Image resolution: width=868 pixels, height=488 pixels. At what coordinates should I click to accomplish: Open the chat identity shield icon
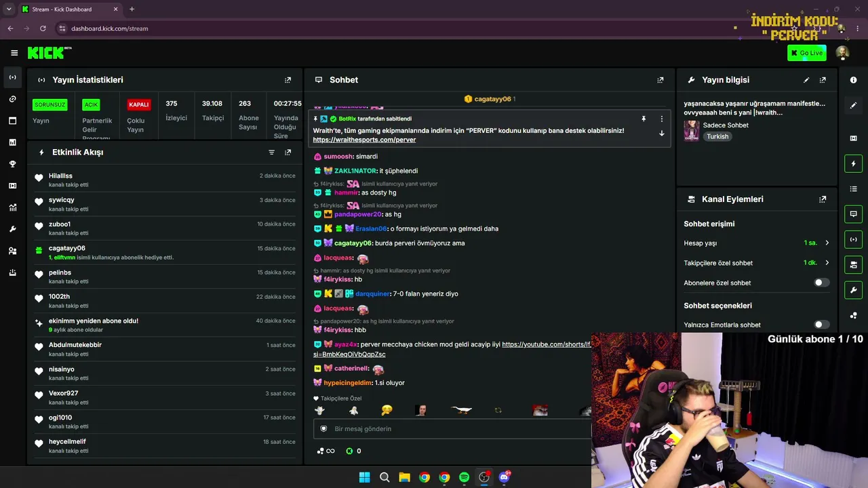pyautogui.click(x=323, y=429)
